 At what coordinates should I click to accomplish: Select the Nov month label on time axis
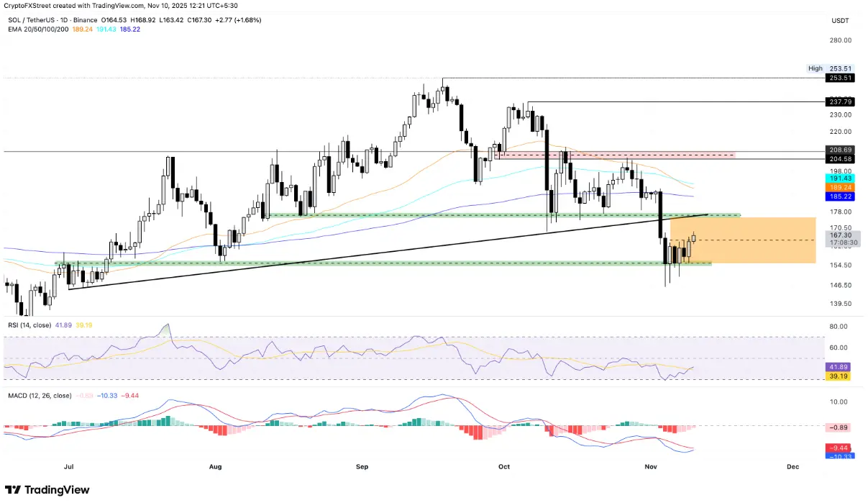pos(652,466)
